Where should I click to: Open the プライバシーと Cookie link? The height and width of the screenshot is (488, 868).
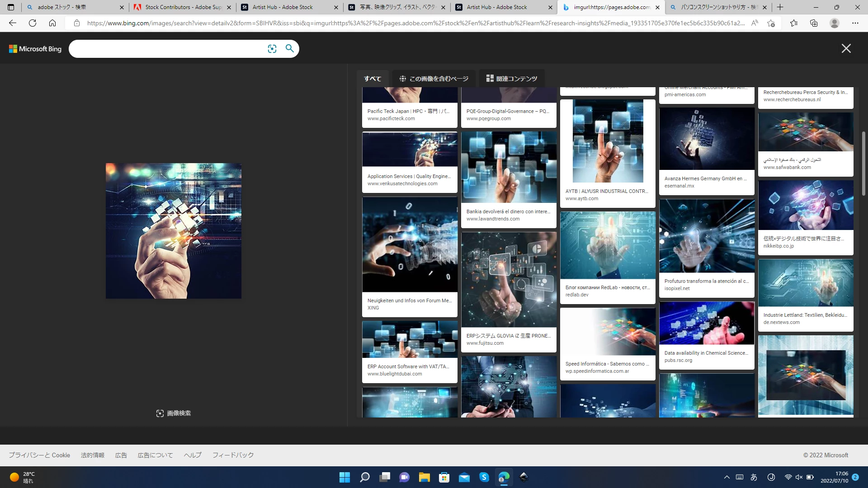pos(39,455)
